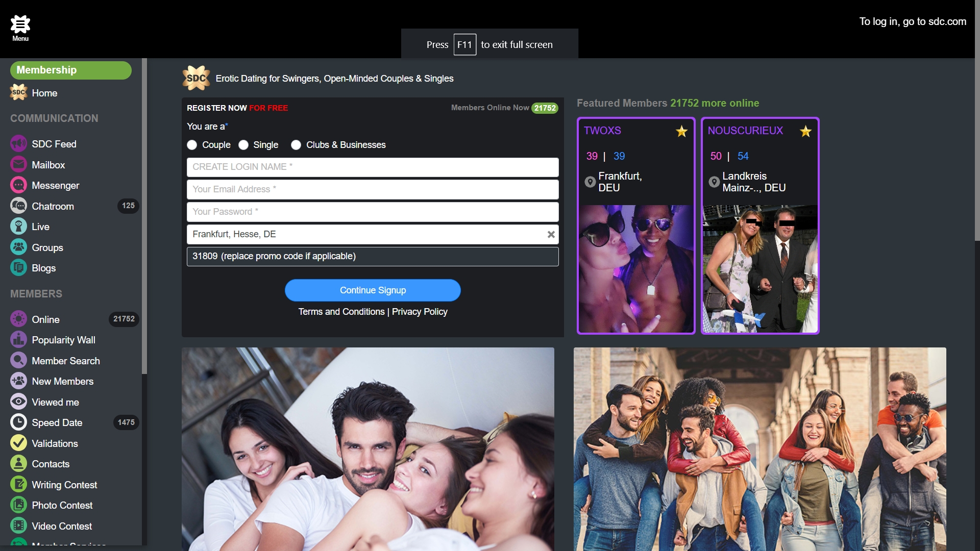Click the photo of people lying together
Screen dimensions: 980x551
(368, 449)
